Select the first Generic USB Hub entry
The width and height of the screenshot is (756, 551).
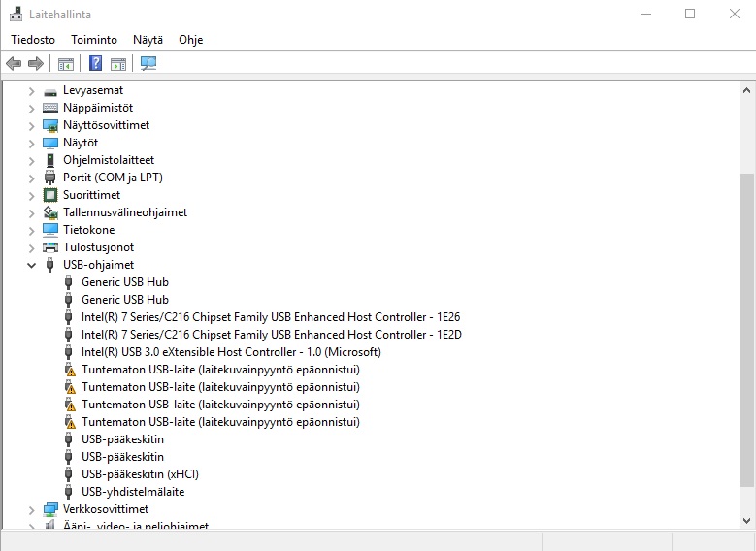124,282
